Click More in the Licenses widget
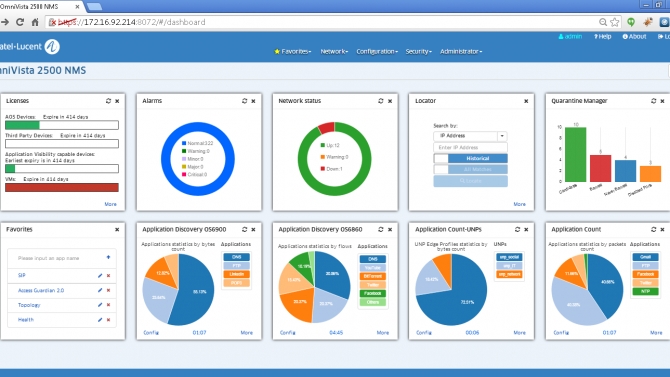The image size is (670, 377). point(110,204)
